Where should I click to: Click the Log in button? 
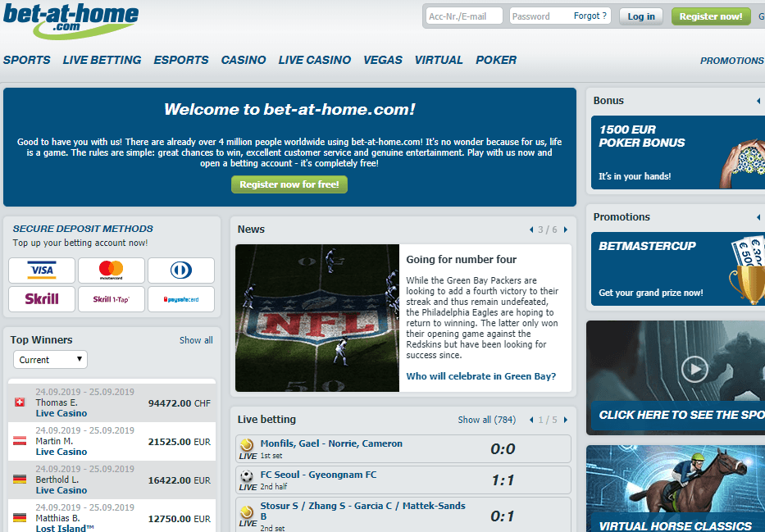click(641, 16)
